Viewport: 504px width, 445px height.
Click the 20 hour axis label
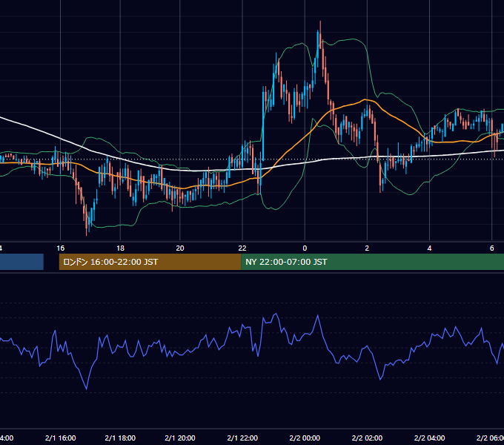point(180,248)
